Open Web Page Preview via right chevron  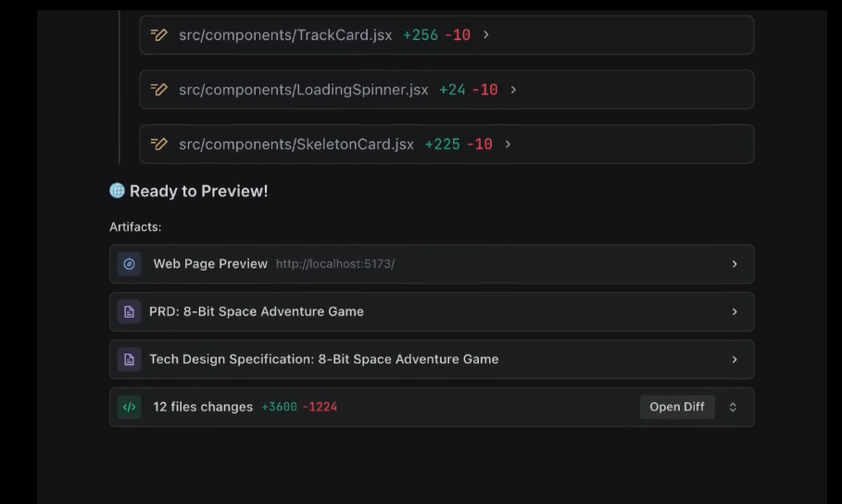[735, 264]
